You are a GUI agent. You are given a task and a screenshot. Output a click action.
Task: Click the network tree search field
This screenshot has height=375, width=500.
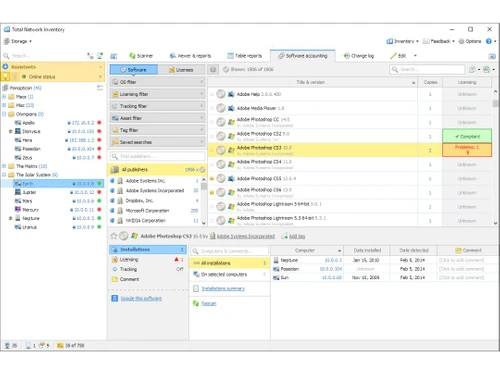coord(43,56)
